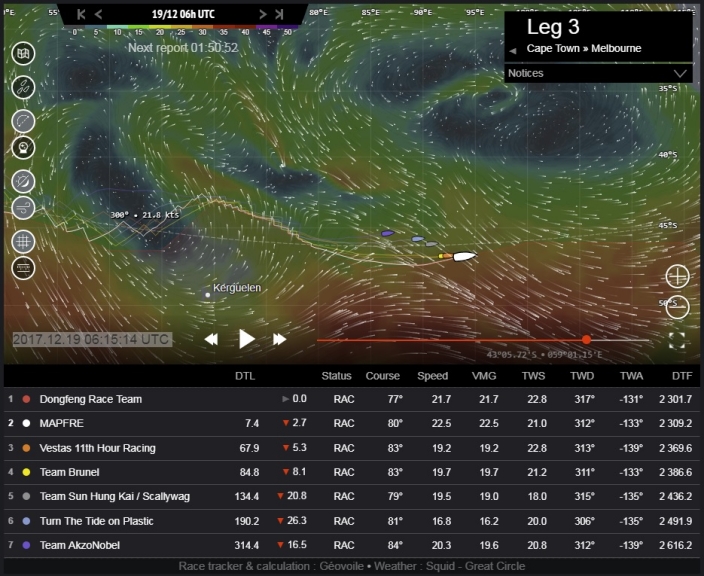
Task: Click the orange dot beside Vestas
Action: coord(26,448)
